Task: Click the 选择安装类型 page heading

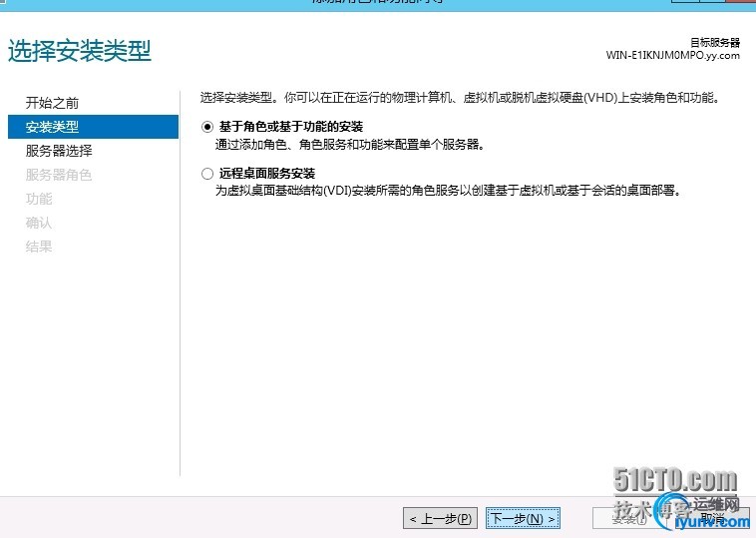Action: pos(80,51)
